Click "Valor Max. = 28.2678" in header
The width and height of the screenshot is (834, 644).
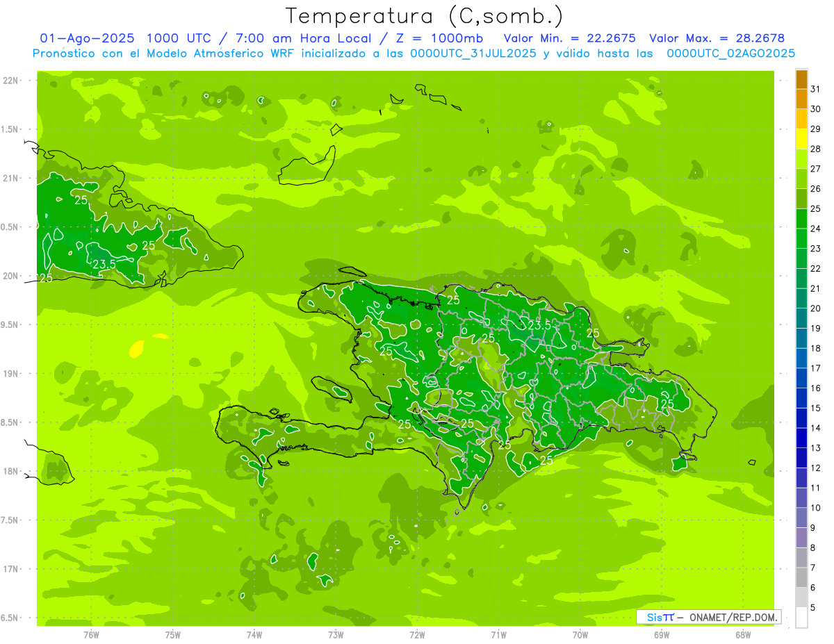(x=717, y=38)
